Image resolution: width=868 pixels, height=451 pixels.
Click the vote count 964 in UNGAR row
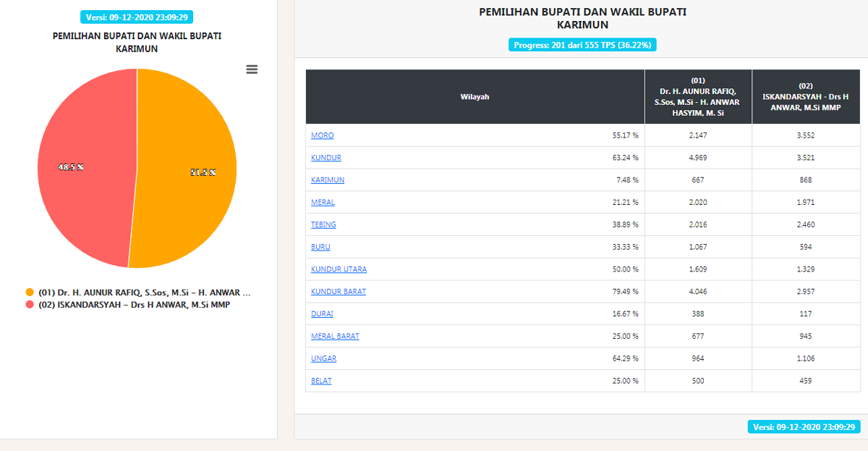698,359
